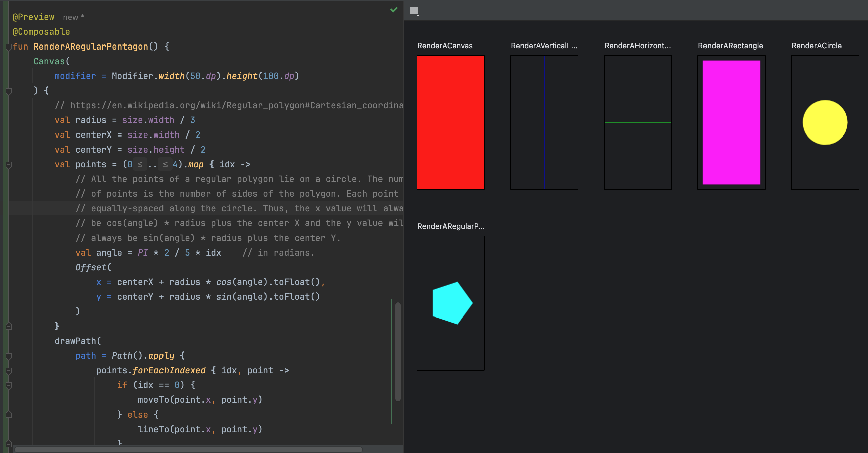Place cursor on the RenderARegularPentagon function name

pos(91,47)
